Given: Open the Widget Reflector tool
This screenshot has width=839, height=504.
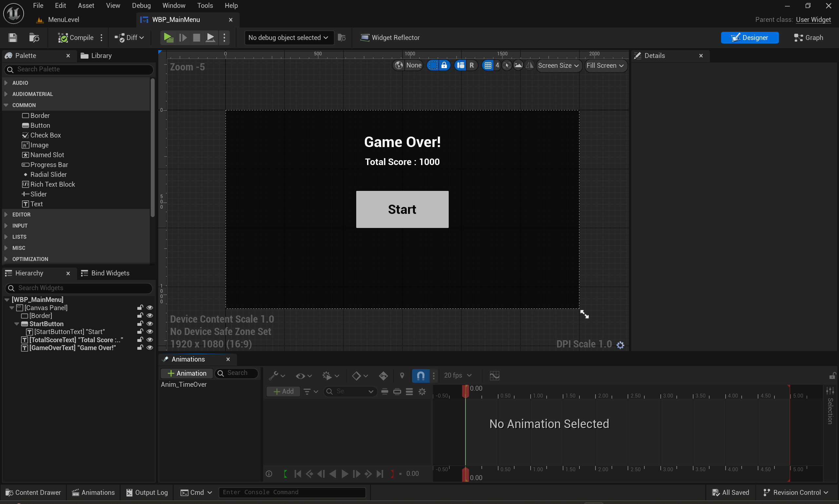Looking at the screenshot, I should coord(390,38).
